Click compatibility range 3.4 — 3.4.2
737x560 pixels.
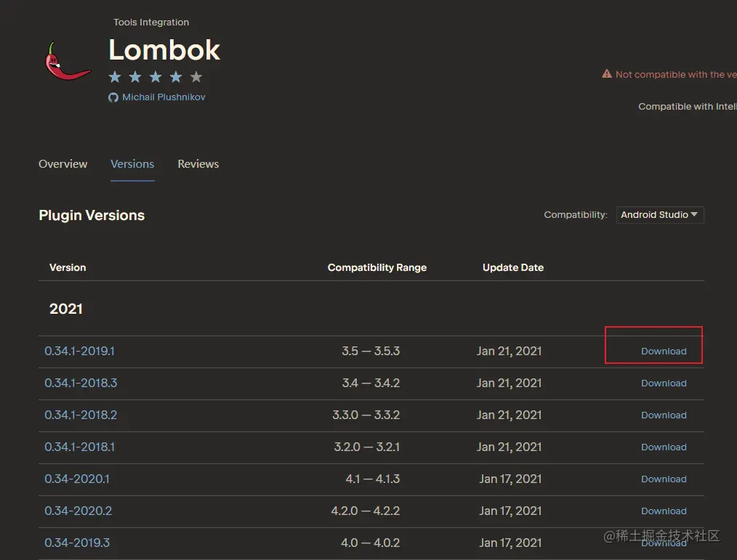click(371, 383)
